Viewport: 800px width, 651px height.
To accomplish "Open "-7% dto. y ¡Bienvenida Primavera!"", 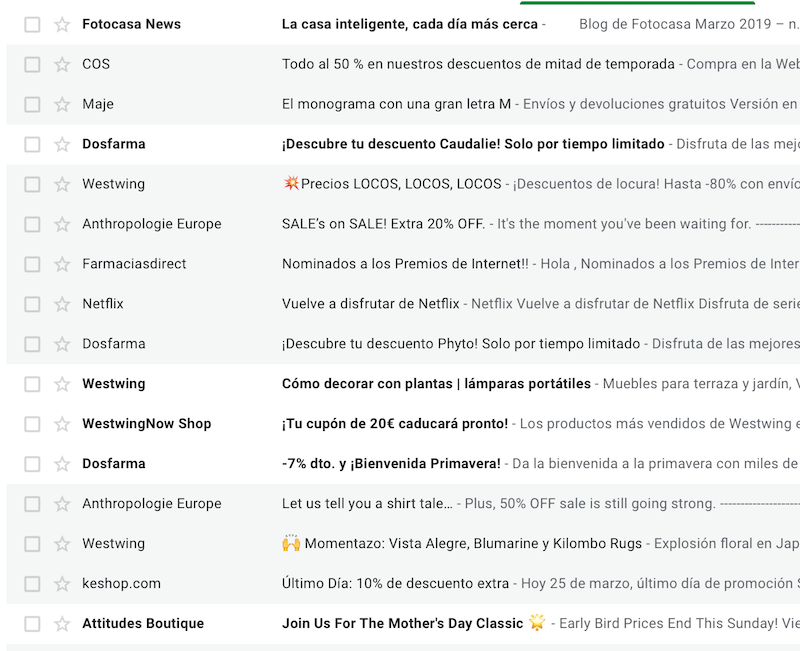I will (391, 464).
